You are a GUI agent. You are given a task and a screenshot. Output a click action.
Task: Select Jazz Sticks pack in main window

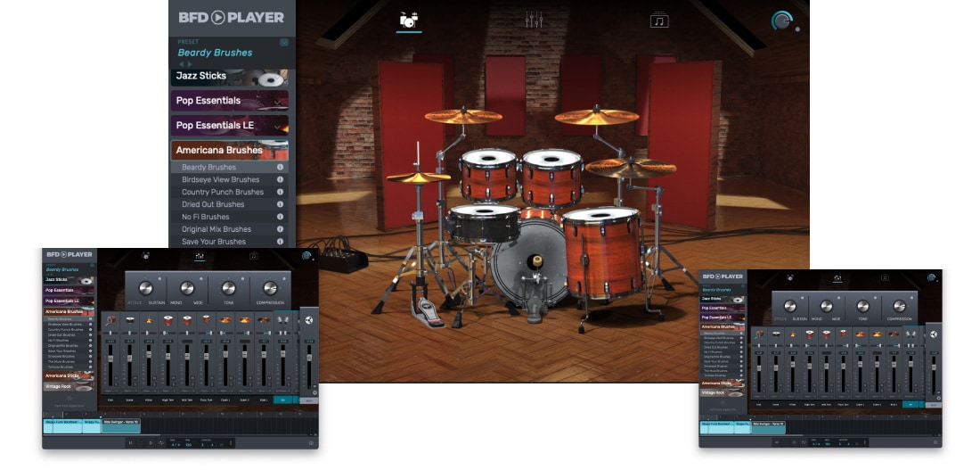[229, 77]
